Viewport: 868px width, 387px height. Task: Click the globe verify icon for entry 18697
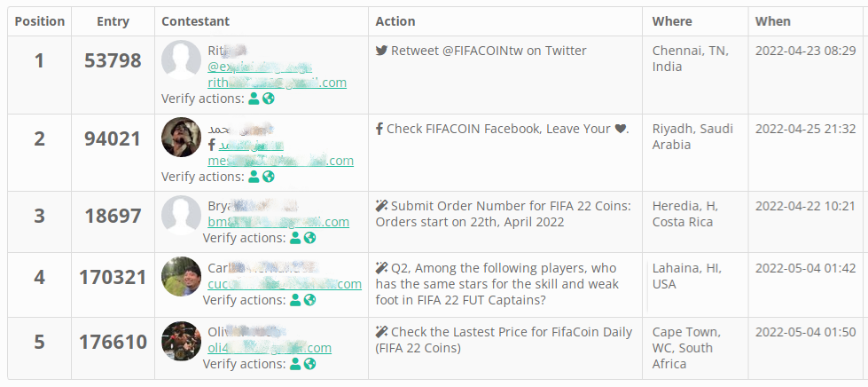[x=309, y=238]
